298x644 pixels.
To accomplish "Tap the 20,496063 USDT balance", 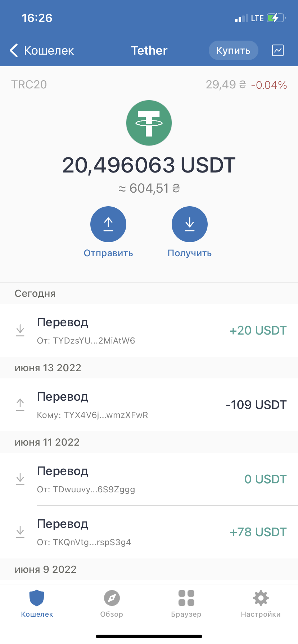I will pos(149,165).
